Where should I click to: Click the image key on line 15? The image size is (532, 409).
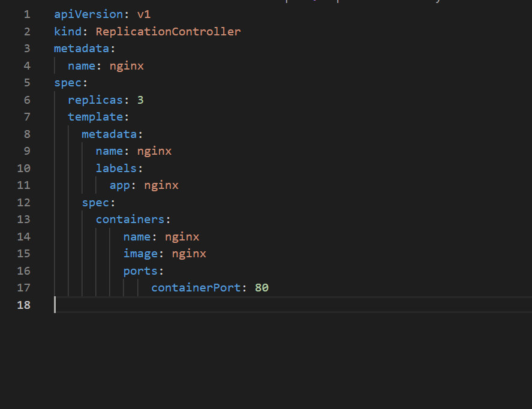[x=140, y=253]
